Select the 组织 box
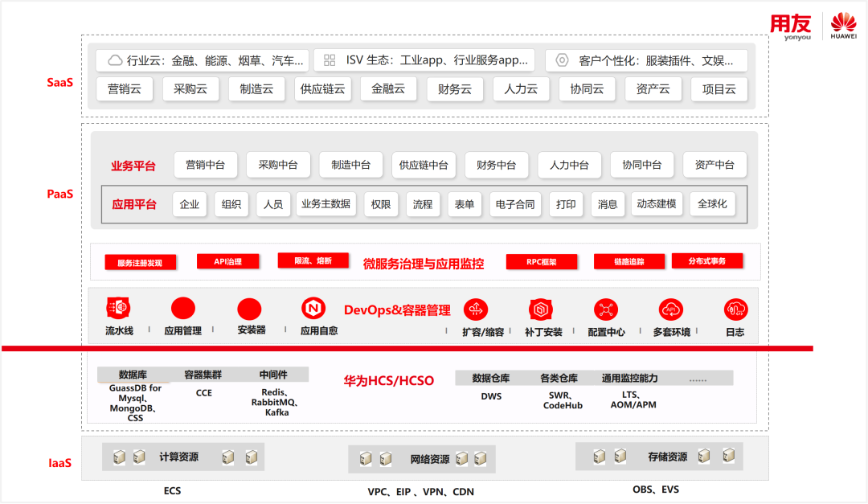The width and height of the screenshot is (868, 504). point(231,204)
